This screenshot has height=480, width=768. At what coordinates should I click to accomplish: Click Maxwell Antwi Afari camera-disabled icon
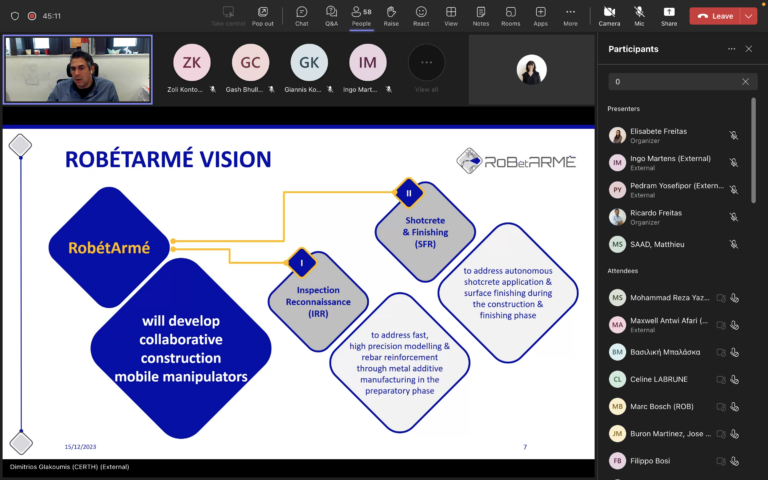[x=720, y=325]
